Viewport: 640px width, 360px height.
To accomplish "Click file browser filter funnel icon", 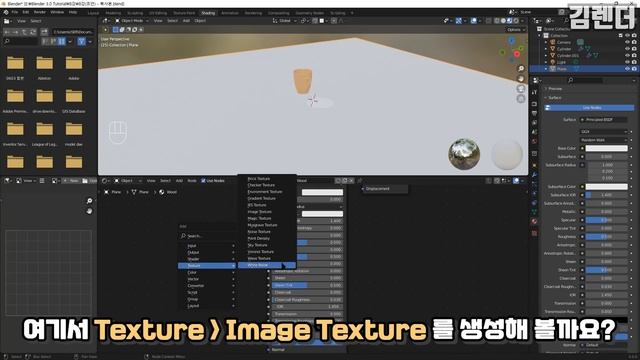I will 82,41.
